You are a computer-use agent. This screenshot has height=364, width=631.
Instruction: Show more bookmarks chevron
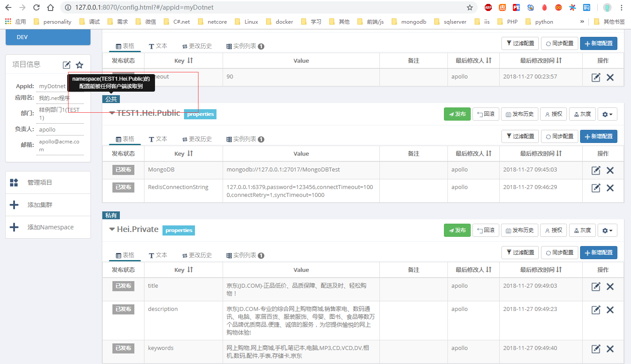click(x=582, y=21)
